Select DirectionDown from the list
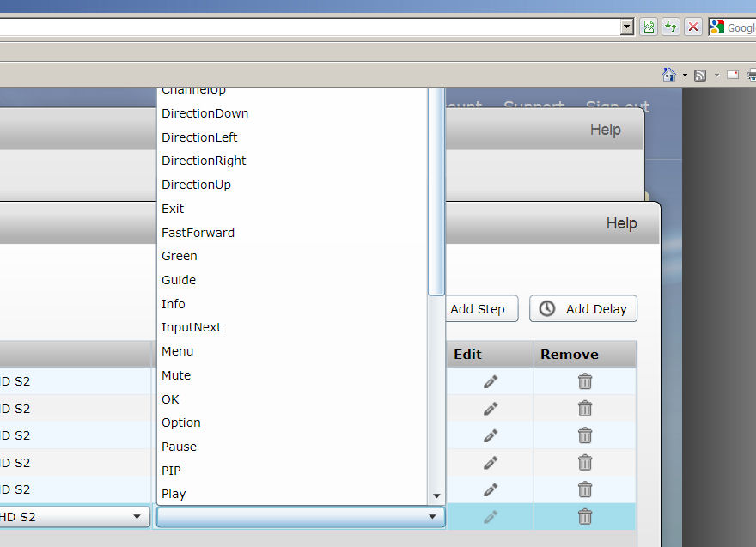This screenshot has width=756, height=547. pyautogui.click(x=204, y=113)
